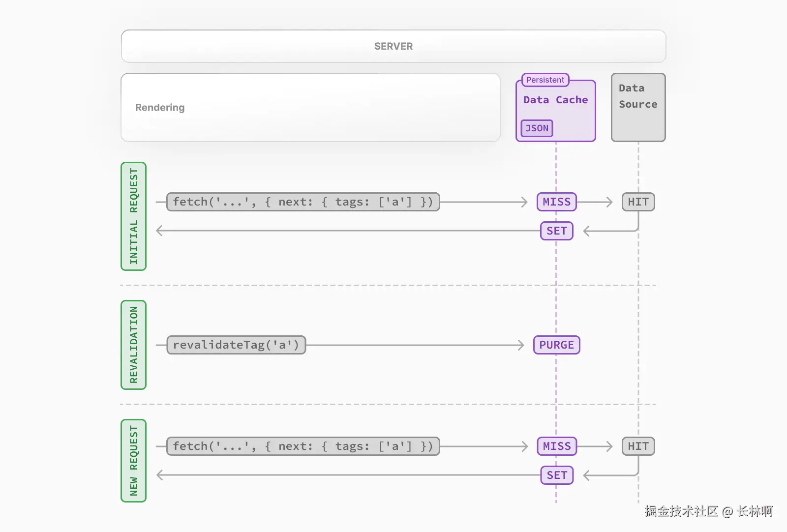Image resolution: width=787 pixels, height=532 pixels.
Task: Click the MISS badge in New Request section
Action: (556, 446)
